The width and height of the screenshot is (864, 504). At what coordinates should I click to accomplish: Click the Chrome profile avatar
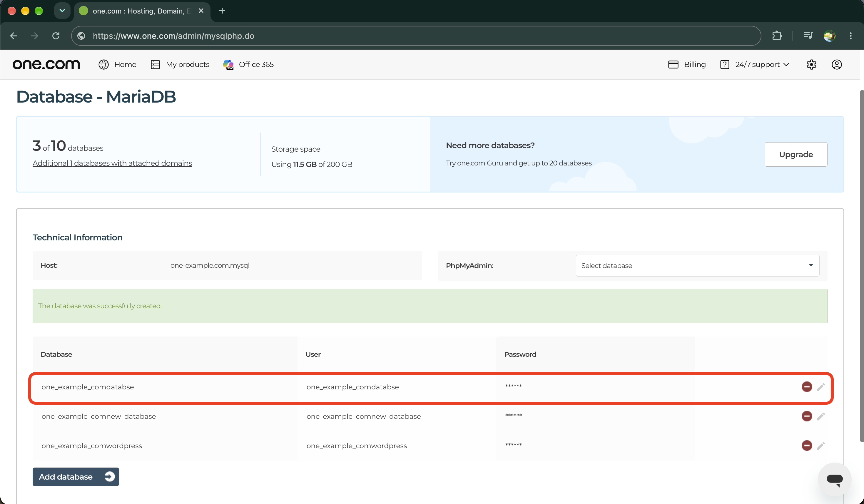click(829, 36)
